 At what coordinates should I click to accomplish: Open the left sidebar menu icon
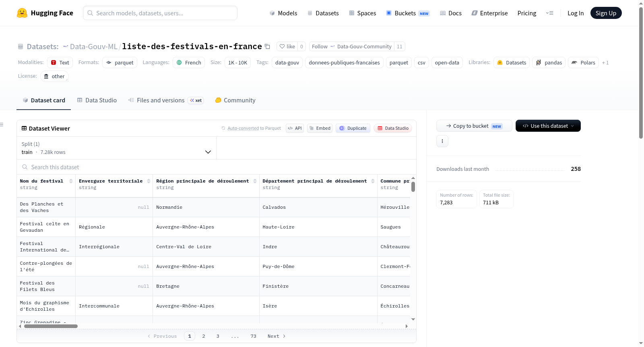coord(2,125)
